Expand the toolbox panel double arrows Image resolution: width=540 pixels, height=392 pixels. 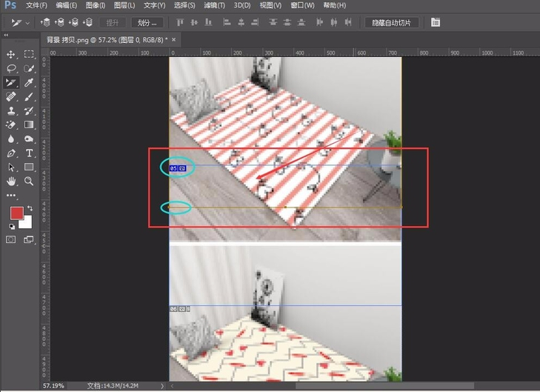[x=6, y=35]
